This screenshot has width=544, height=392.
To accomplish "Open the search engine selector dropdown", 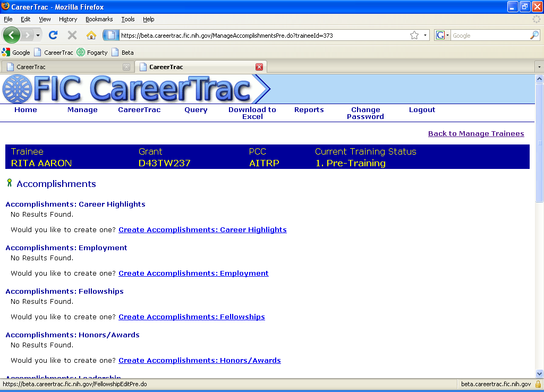I will point(443,36).
